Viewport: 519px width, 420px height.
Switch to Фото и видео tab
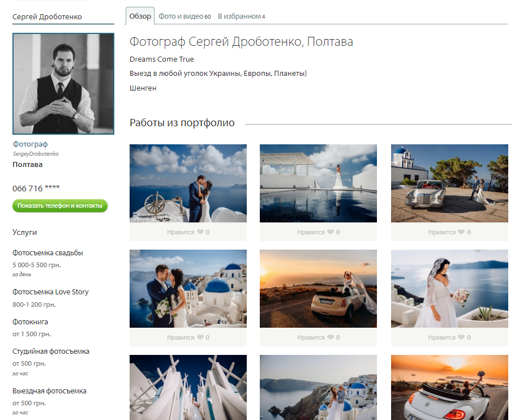point(185,16)
